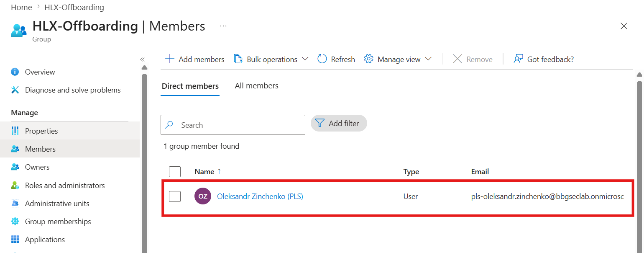Click the feedback person icon
The image size is (644, 253).
519,59
